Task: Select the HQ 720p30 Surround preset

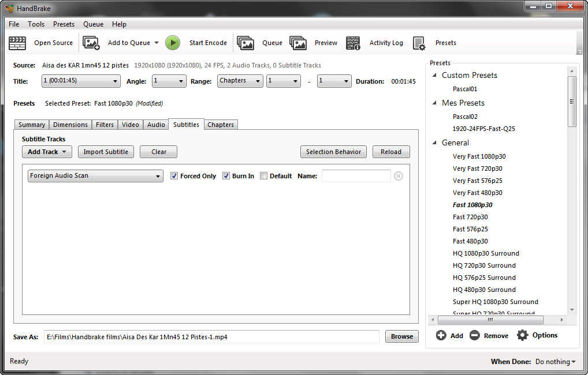Action: [x=484, y=265]
